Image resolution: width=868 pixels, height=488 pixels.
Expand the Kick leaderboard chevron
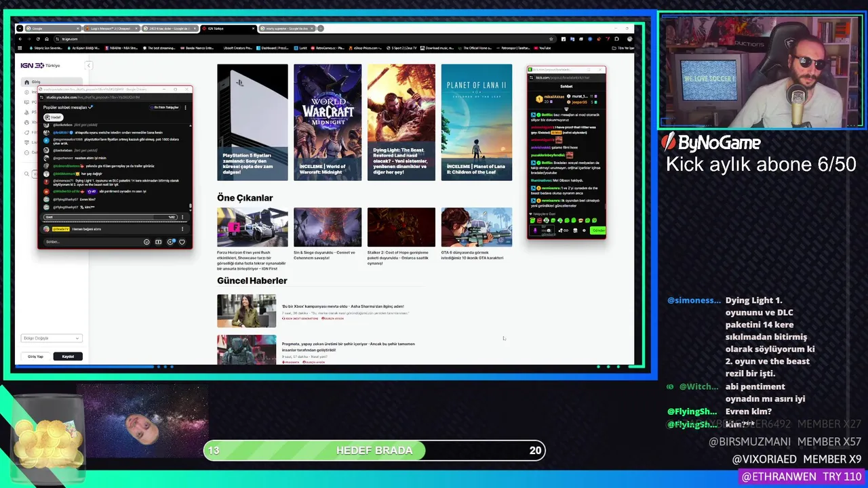(x=566, y=108)
